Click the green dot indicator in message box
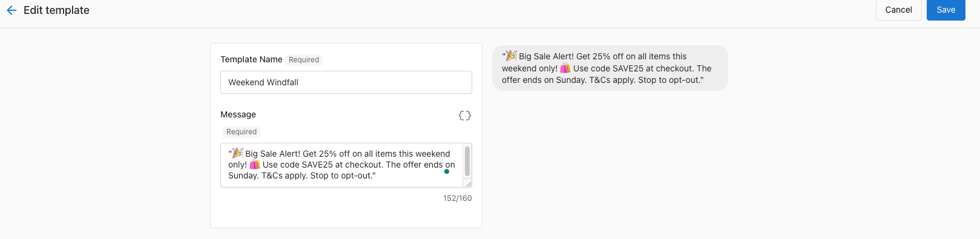This screenshot has height=239, width=980. [x=447, y=171]
